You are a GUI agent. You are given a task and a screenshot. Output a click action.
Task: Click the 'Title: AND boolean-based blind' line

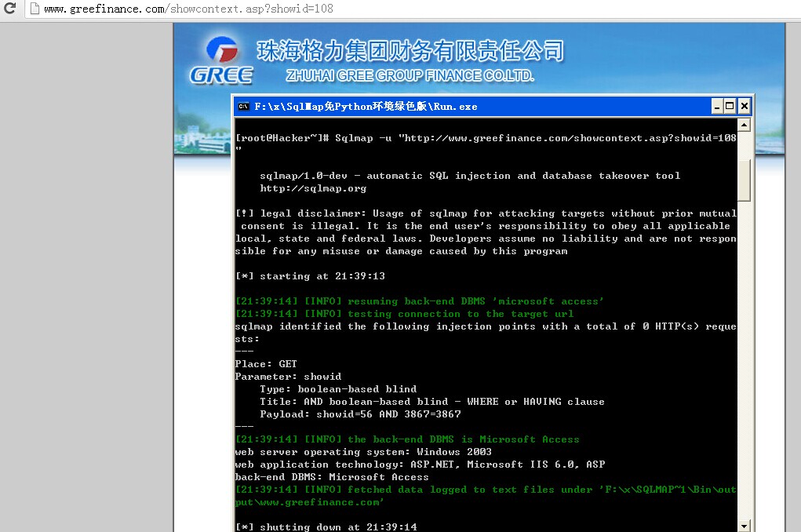(x=432, y=402)
